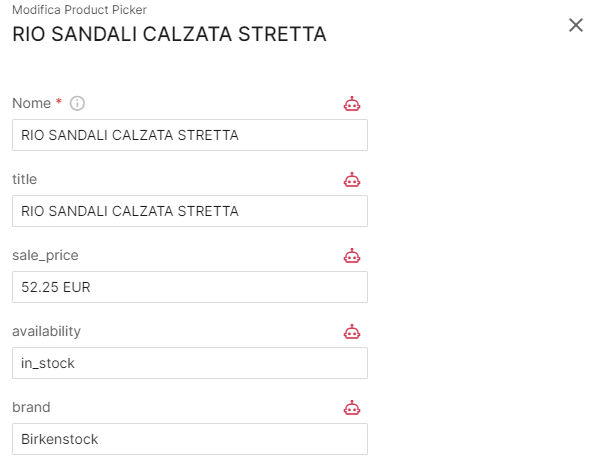Image resolution: width=600 pixels, height=456 pixels.
Task: Close the Modifica Product Picker panel
Action: point(576,25)
